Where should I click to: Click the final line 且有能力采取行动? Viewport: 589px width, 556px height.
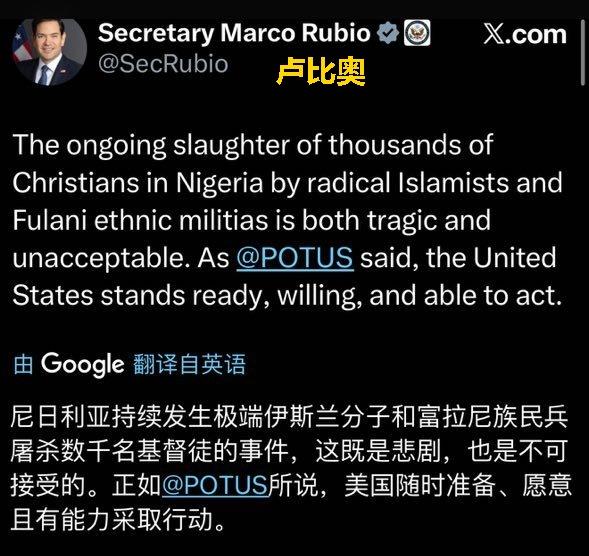click(x=118, y=520)
